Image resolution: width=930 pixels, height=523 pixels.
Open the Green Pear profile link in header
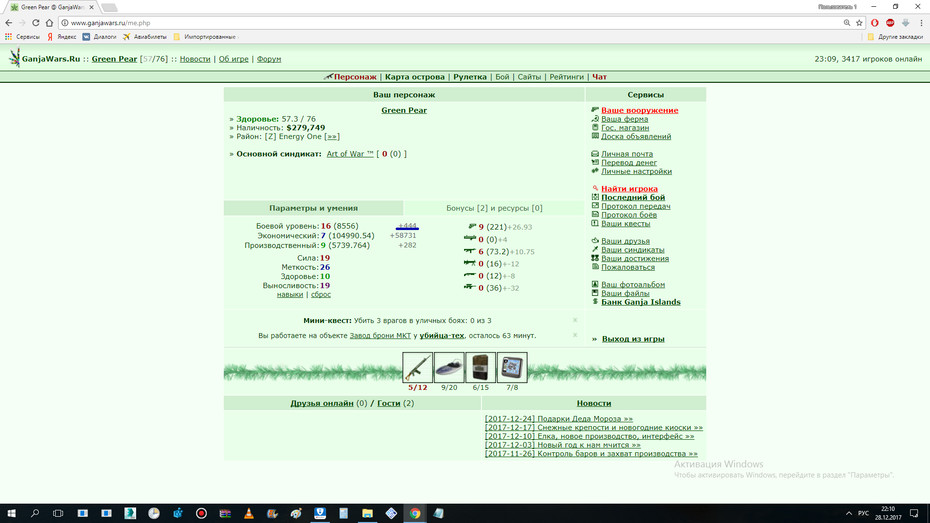click(114, 59)
